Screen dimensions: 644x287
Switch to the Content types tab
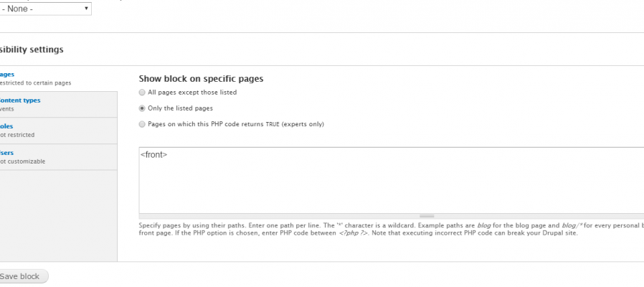click(x=19, y=100)
